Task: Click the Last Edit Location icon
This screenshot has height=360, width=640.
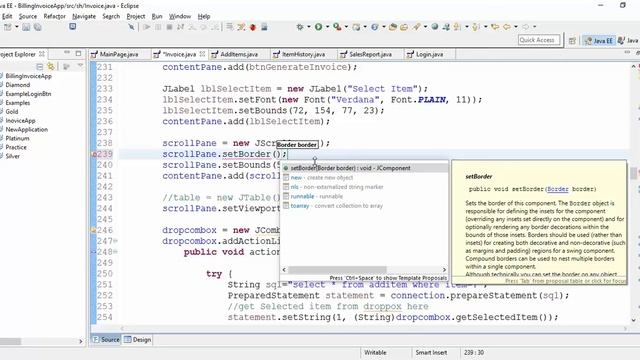Action: 495,27
